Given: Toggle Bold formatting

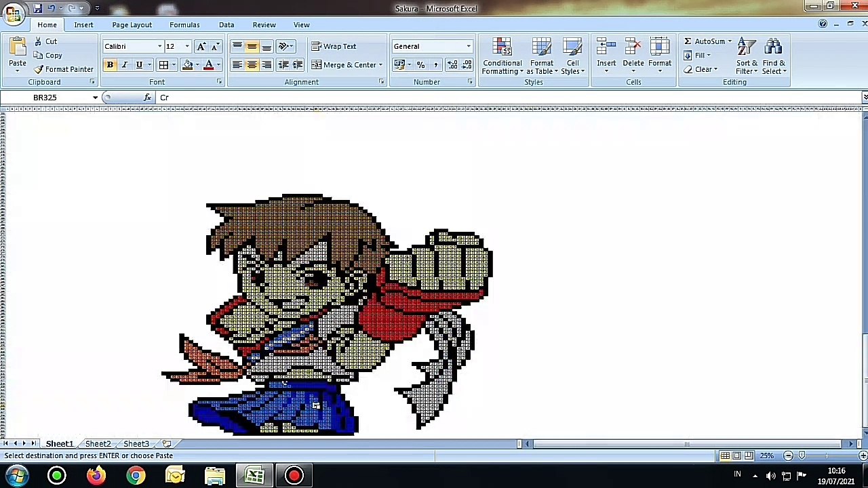Looking at the screenshot, I should coord(110,65).
